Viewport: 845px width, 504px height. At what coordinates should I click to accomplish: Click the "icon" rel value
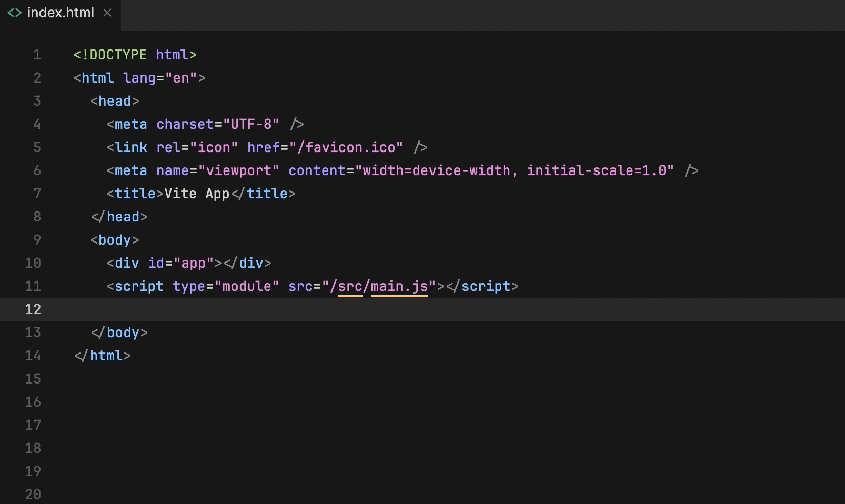click(x=214, y=147)
